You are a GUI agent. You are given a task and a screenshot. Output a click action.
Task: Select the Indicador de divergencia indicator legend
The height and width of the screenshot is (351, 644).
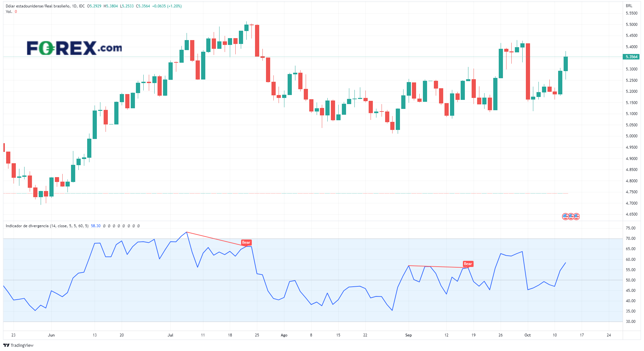[47, 226]
